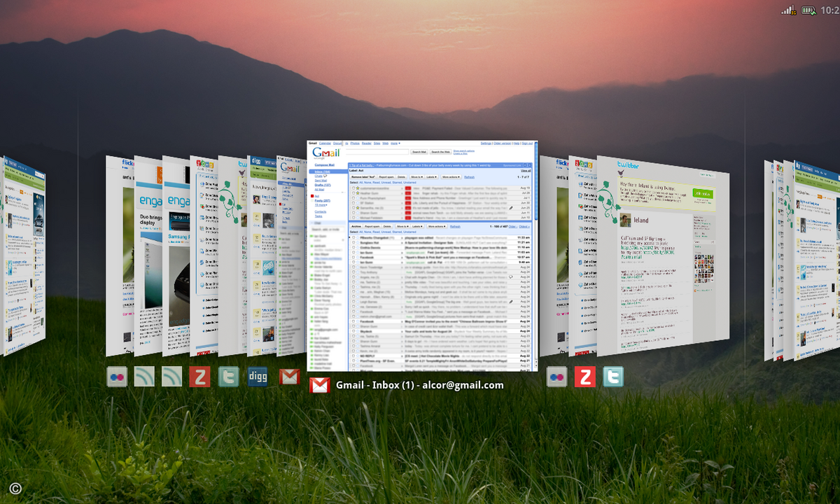Click the chat bubble icon next to Chats
Viewport: 840px width, 504px height.
point(325,176)
